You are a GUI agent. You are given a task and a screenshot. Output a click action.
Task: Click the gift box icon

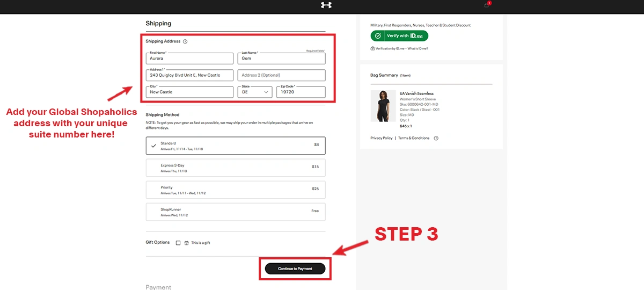187,243
